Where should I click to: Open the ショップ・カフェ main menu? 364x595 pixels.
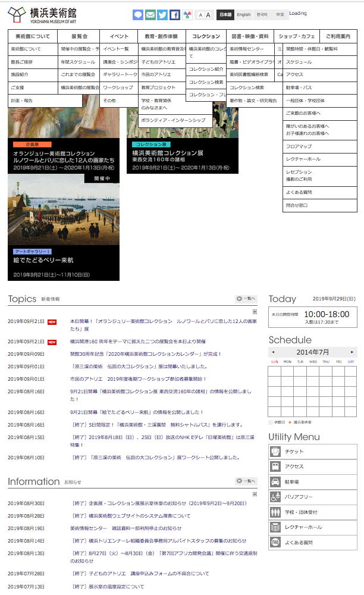[297, 36]
